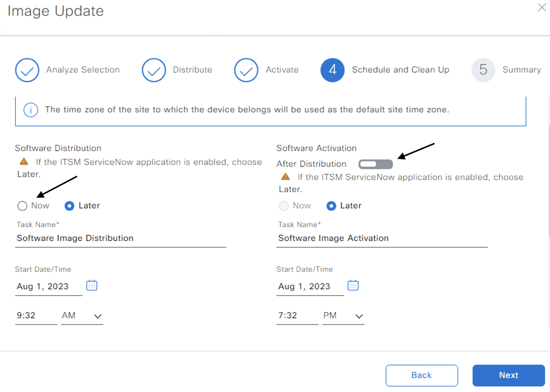The width and height of the screenshot is (550, 392).
Task: Click warning icon under Software Distribution
Action: coord(24,162)
